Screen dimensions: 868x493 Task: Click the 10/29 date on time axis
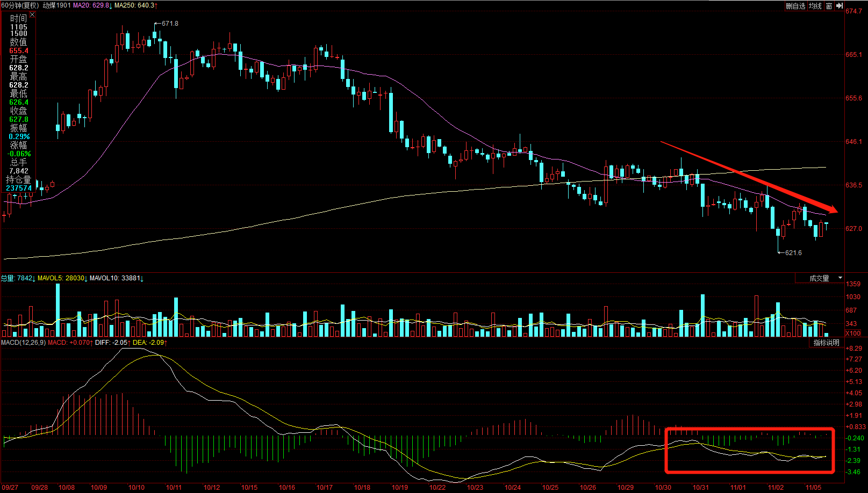click(626, 488)
